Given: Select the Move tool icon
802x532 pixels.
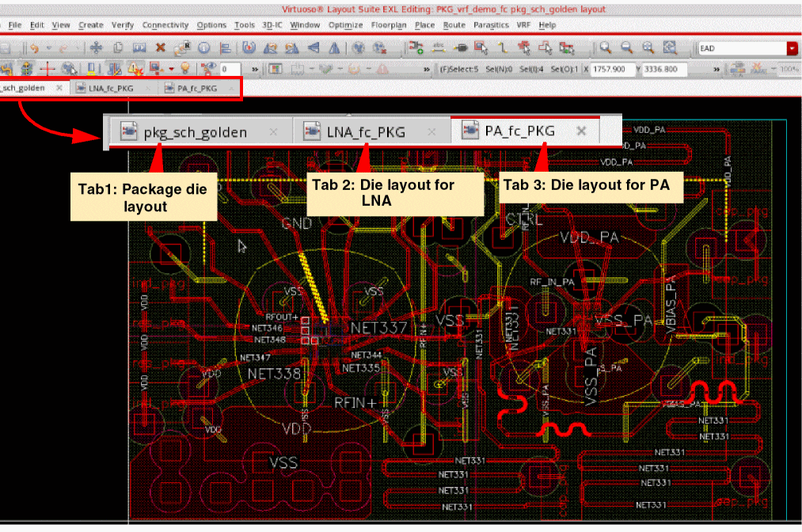Looking at the screenshot, I should [97, 48].
